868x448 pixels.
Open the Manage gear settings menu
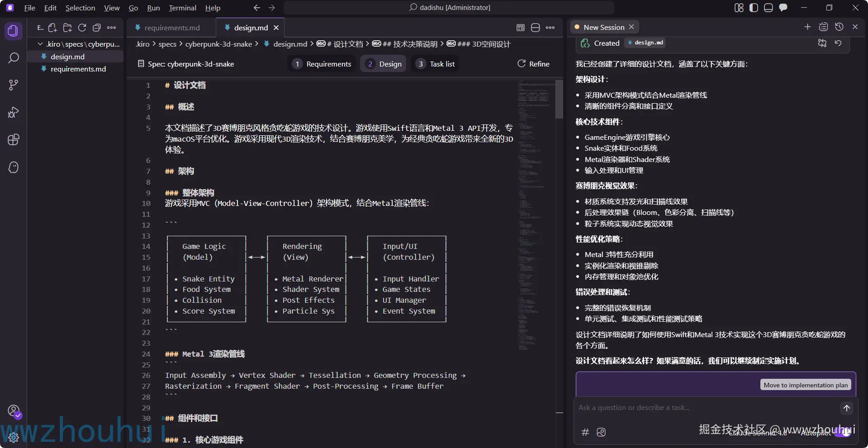tap(14, 437)
